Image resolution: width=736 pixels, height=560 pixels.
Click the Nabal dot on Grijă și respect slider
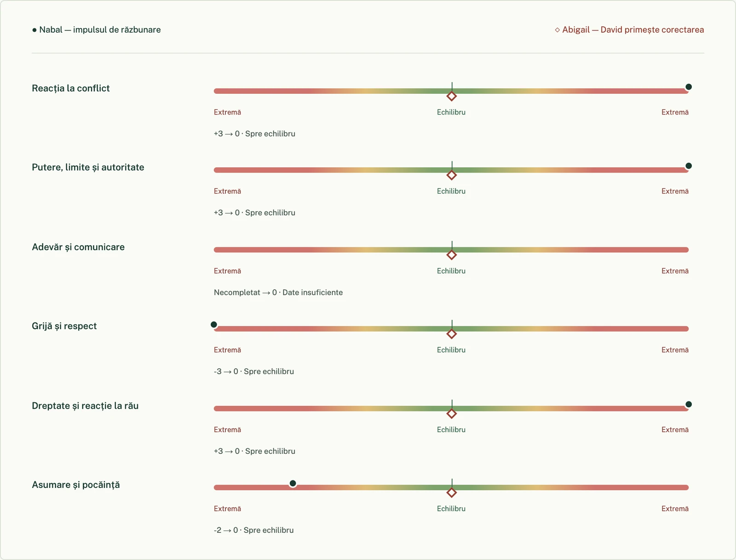(214, 325)
